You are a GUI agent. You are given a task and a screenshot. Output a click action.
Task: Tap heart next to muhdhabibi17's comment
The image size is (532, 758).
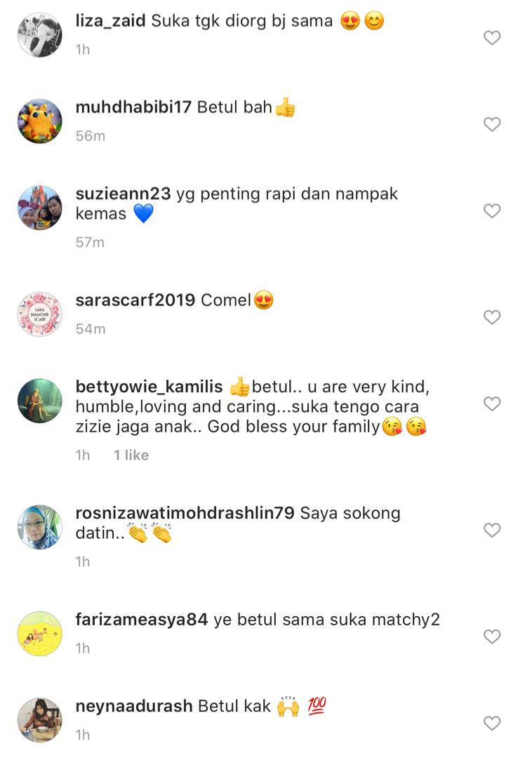tap(492, 124)
